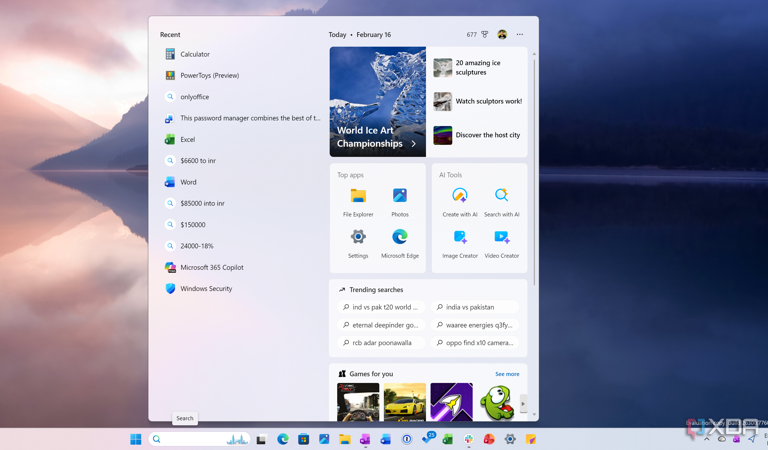Open the World Ice Art Championships feature card

coord(378,102)
